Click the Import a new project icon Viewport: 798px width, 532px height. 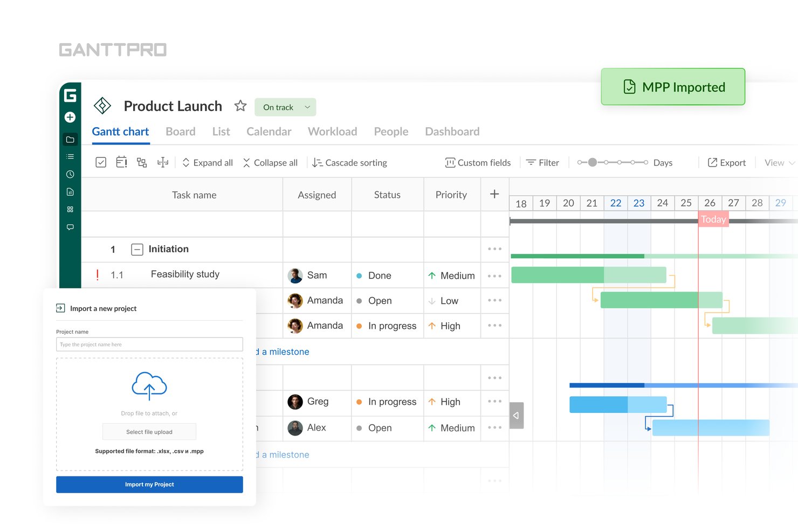(60, 308)
